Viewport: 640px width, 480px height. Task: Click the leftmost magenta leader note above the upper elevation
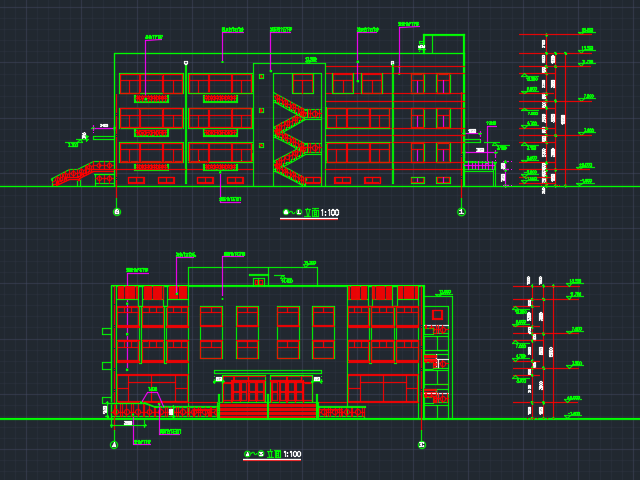coord(153,37)
